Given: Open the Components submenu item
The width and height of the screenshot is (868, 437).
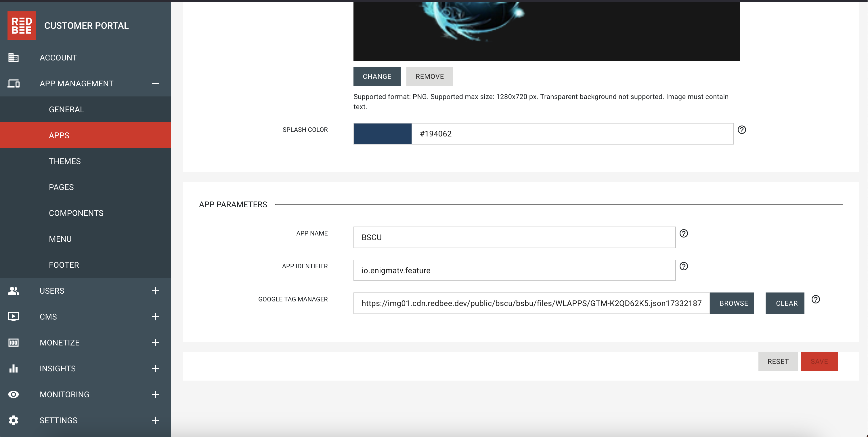Looking at the screenshot, I should [85, 213].
